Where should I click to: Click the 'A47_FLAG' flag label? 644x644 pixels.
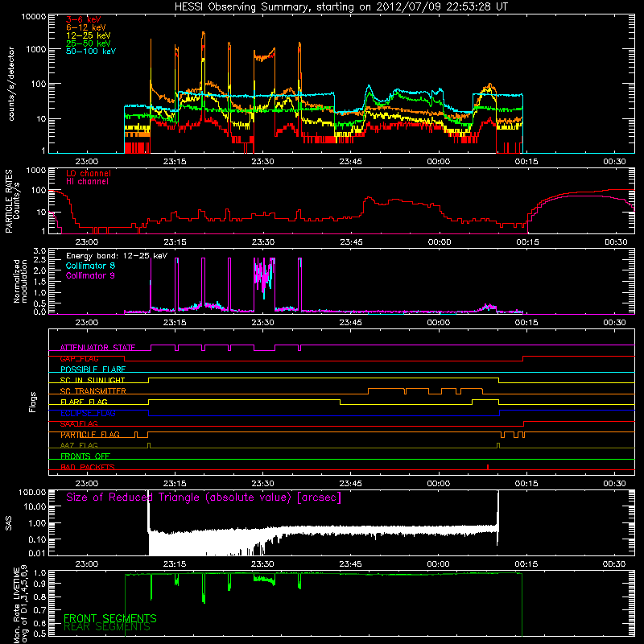point(79,446)
